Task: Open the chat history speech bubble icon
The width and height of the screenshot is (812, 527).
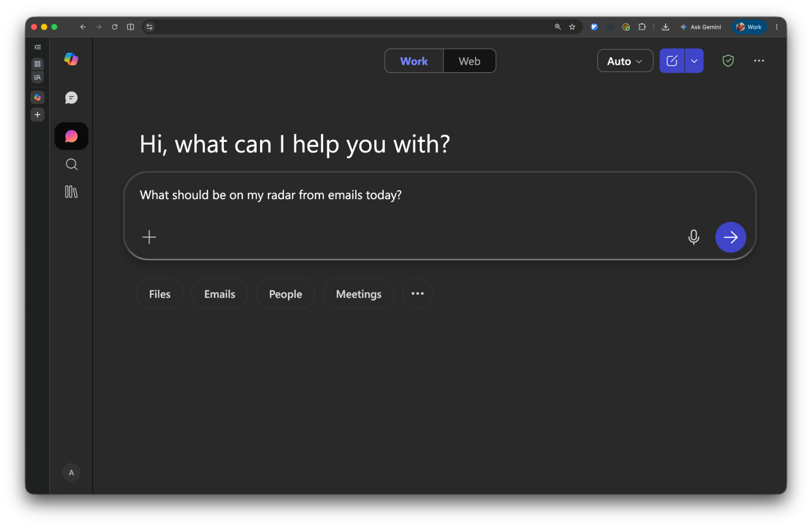Action: 71,98
